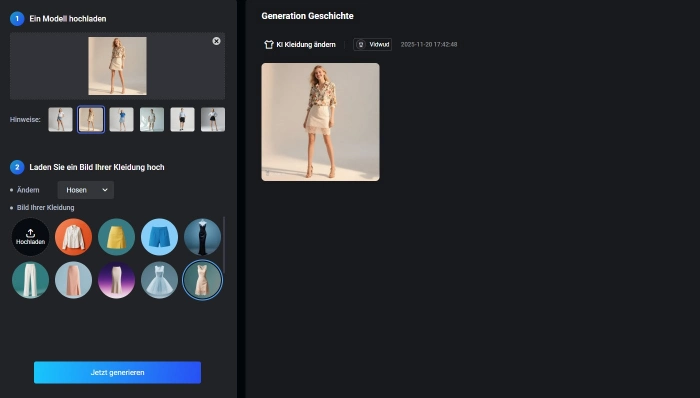Screen dimensions: 700x398
Task: Remove the uploaded model image with the X
Action: (217, 41)
